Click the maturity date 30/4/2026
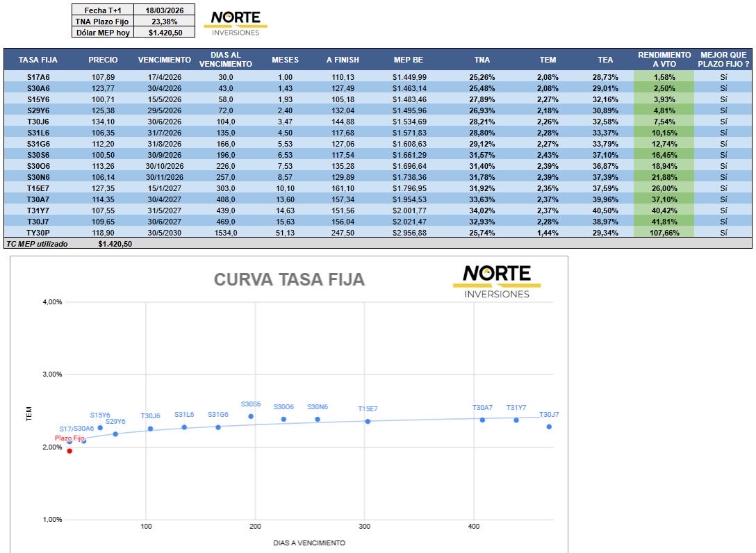This screenshot has width=756, height=553. click(165, 88)
